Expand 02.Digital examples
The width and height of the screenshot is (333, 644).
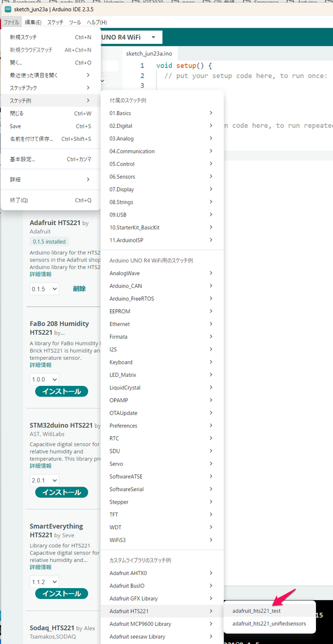[162, 126]
